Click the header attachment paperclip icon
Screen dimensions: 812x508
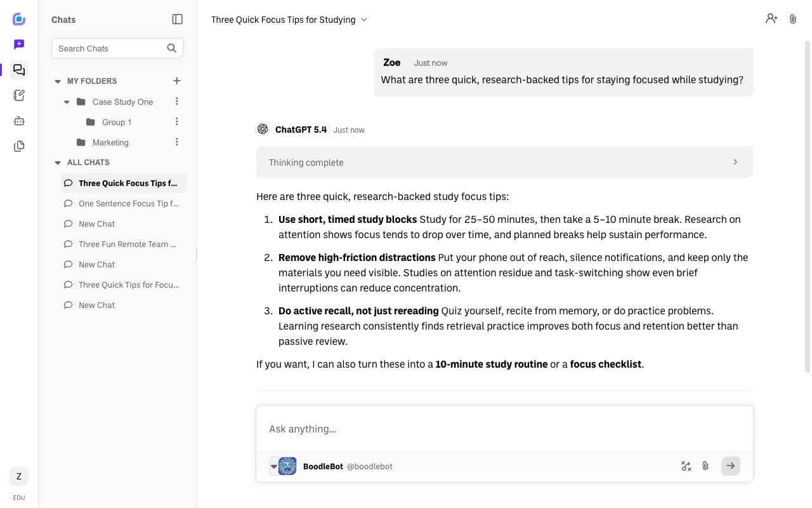click(793, 19)
